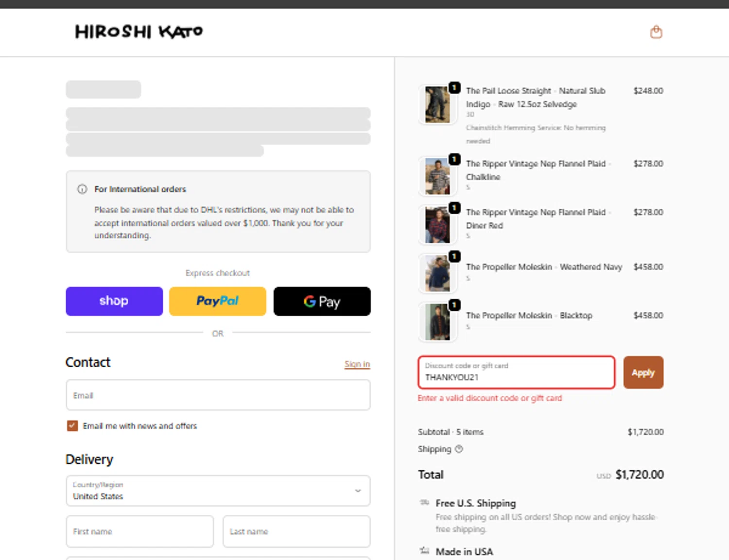Click the Hiroshi Kato store logo
Viewport: 729px width, 560px height.
(x=139, y=32)
